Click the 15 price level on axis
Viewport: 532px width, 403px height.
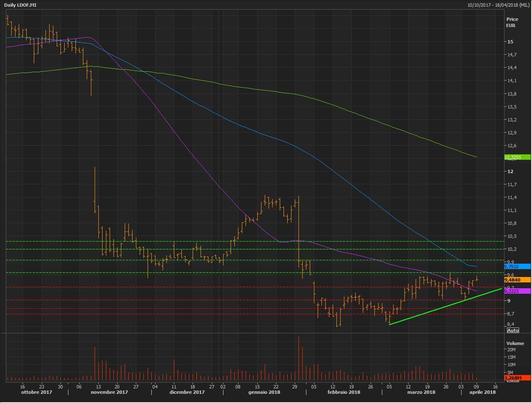pos(510,42)
